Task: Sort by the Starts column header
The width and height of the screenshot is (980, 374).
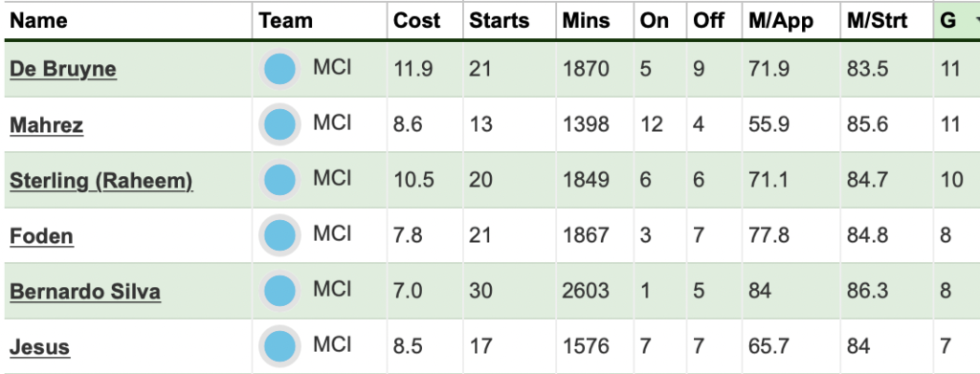Action: pos(500,21)
